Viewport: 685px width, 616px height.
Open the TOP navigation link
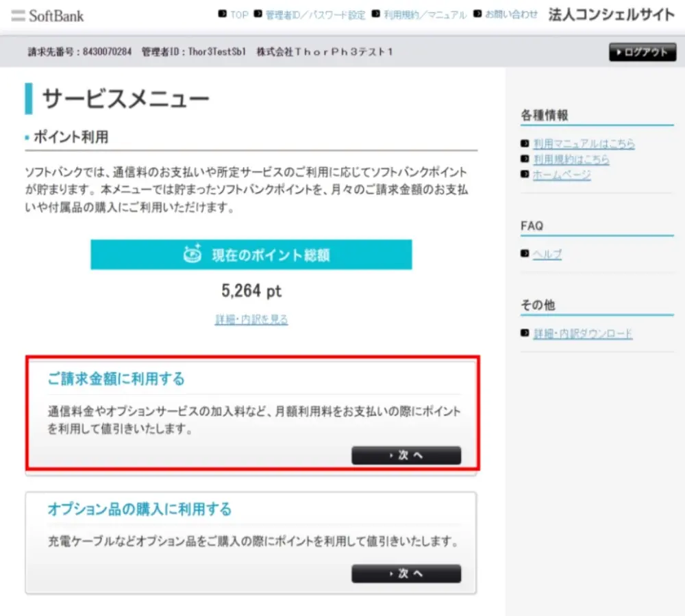tap(239, 15)
